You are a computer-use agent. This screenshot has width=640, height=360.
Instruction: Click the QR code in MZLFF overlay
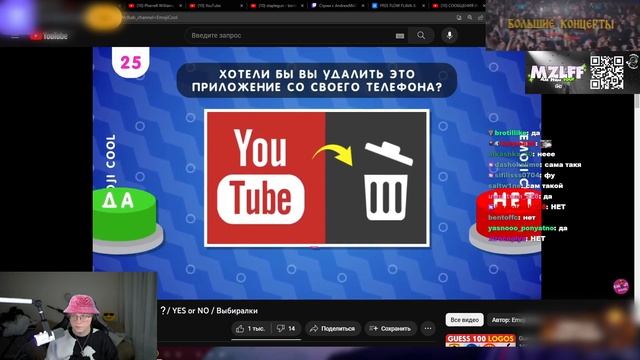coord(607,73)
